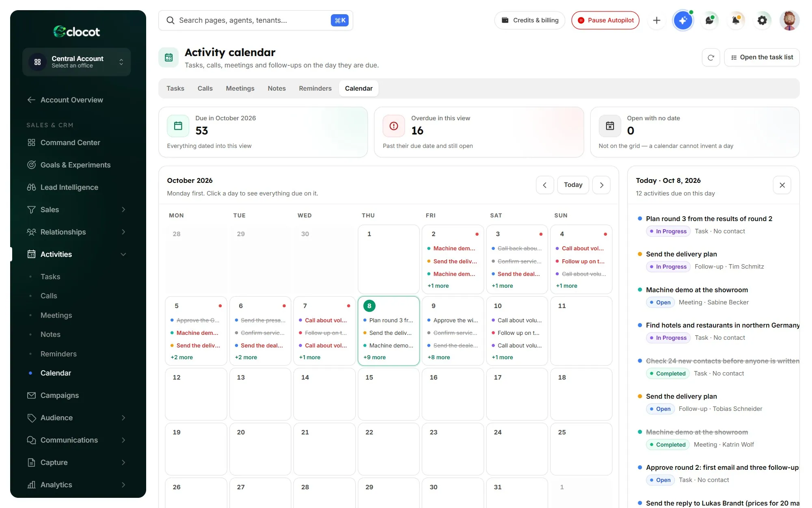Switch to the Reminders tab
812x508 pixels.
(315, 89)
